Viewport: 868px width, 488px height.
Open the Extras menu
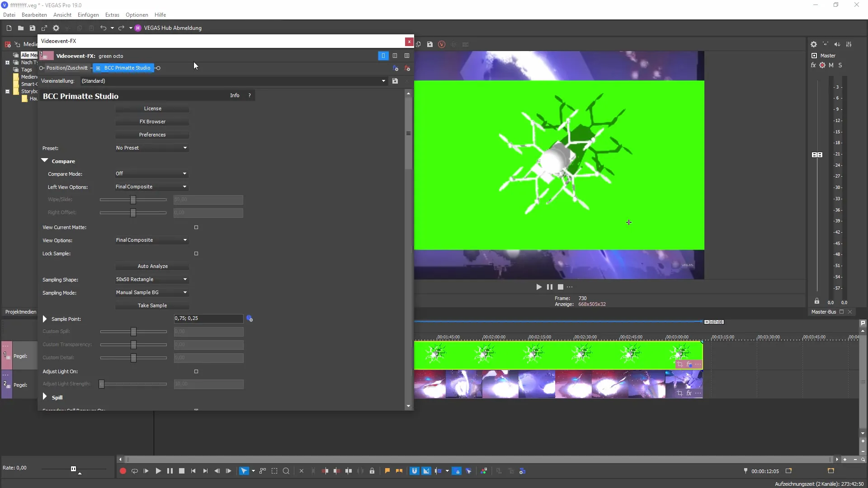(112, 15)
